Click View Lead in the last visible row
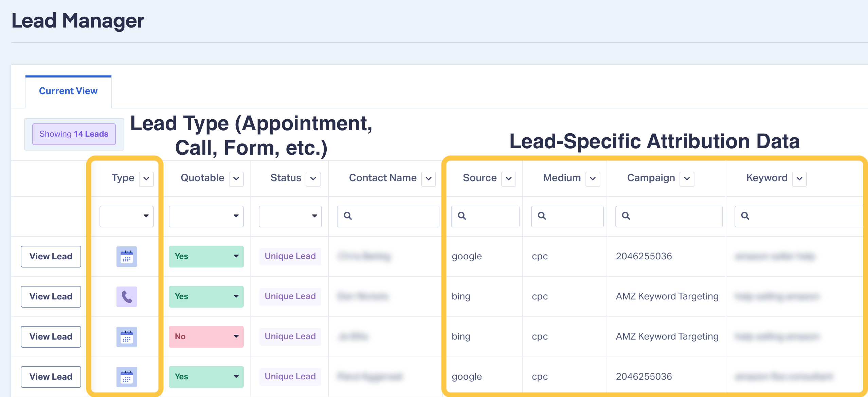The image size is (868, 397). pos(51,377)
